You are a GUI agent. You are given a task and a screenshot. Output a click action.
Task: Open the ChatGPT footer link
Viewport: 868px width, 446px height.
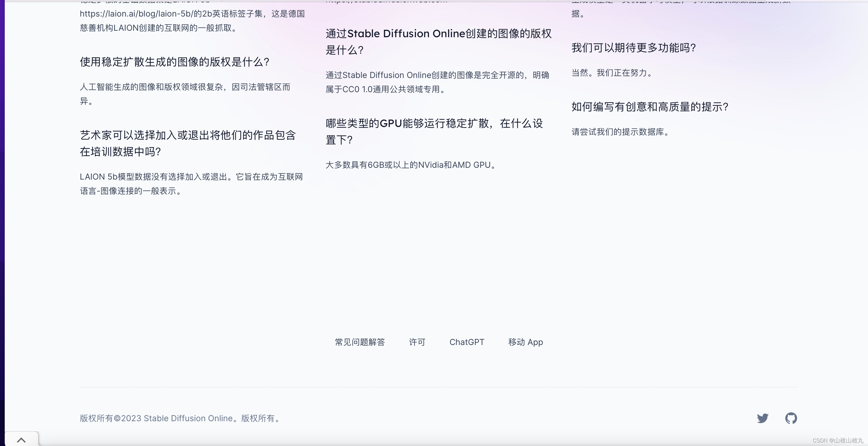pos(467,342)
